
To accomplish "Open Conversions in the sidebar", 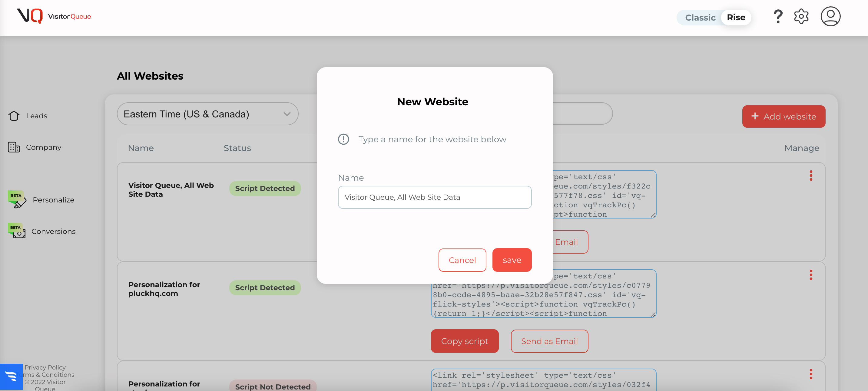I will [53, 232].
